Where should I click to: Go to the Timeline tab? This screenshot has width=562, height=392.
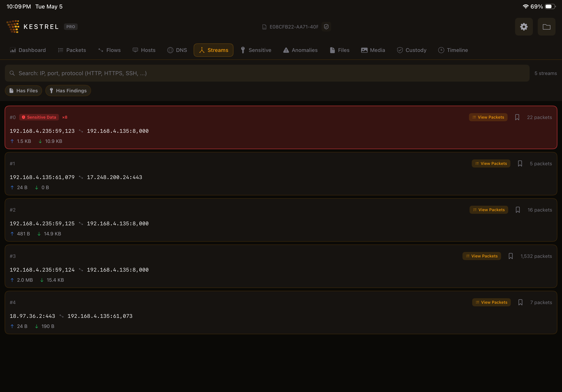[x=453, y=50]
